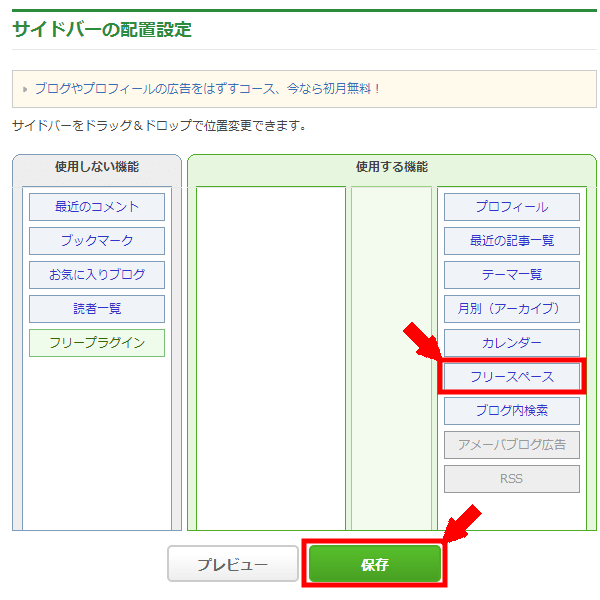
Task: Pick the 読者一覧 module
Action: 97,309
